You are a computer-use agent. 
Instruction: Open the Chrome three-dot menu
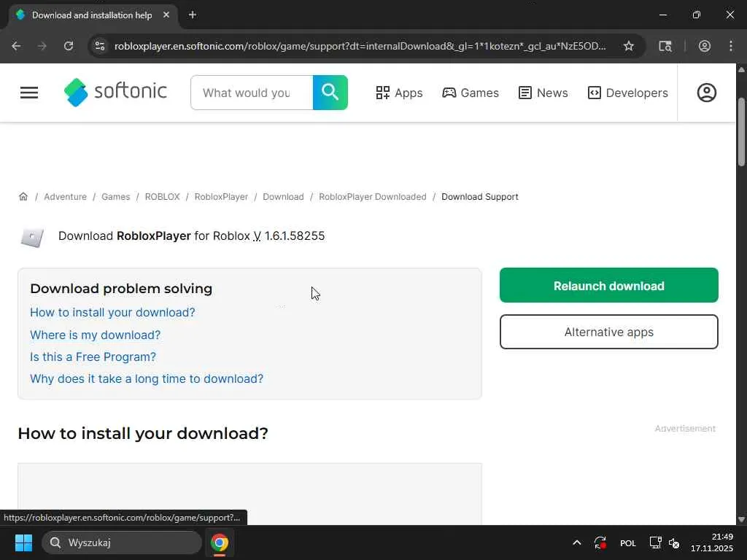tap(731, 46)
